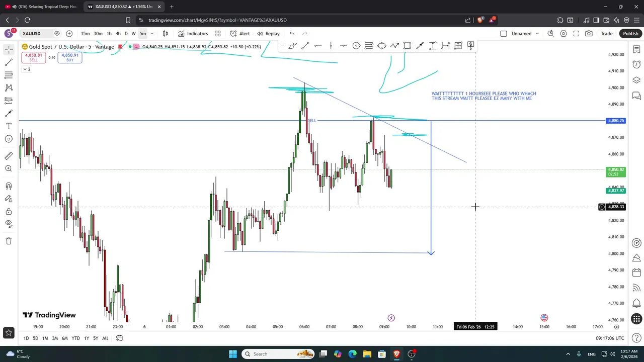Open the watchlist panel in right sidebar
The image size is (644, 362).
pyautogui.click(x=636, y=50)
